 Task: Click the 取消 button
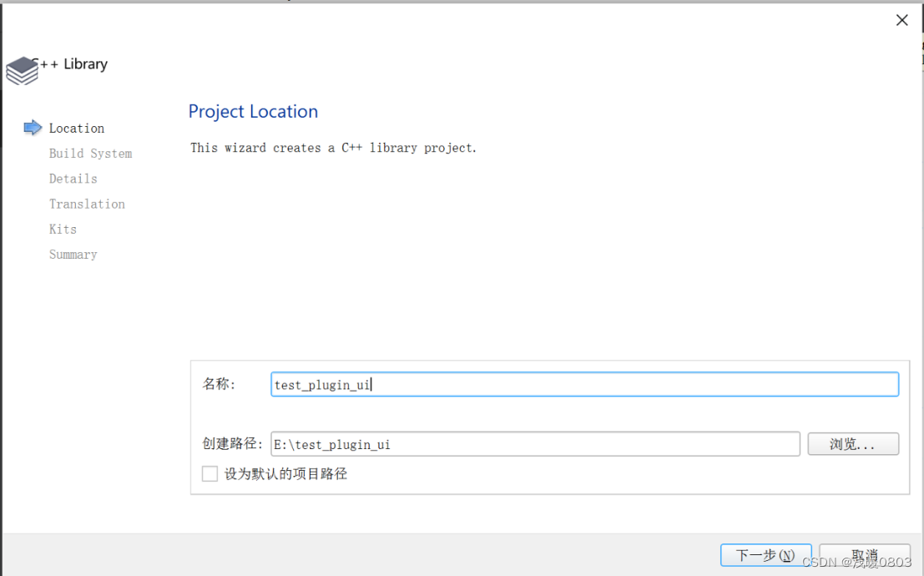864,554
